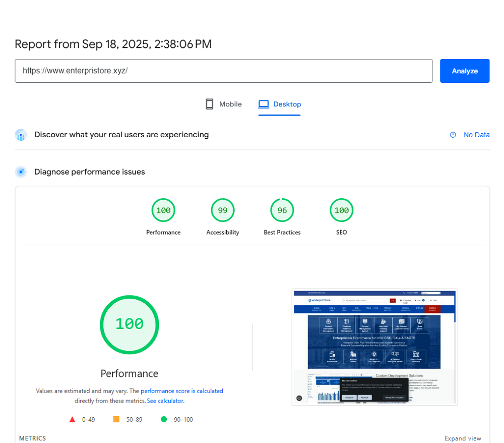
Task: Click the Mobile phone icon
Action: [x=209, y=104]
